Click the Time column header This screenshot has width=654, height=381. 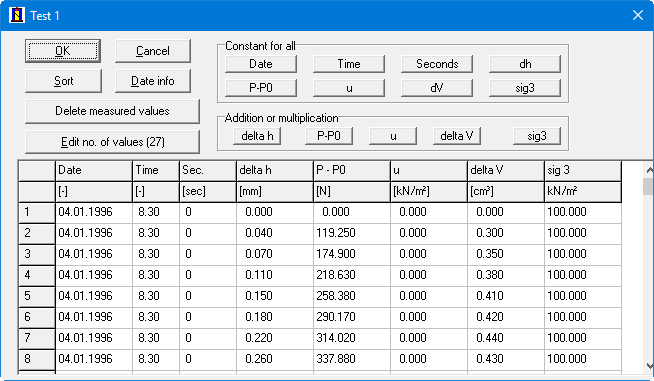click(156, 171)
